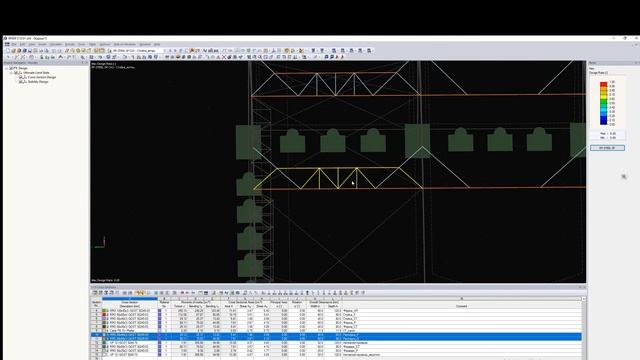Select Stability Design tree item
The height and width of the screenshot is (360, 640).
tap(38, 82)
